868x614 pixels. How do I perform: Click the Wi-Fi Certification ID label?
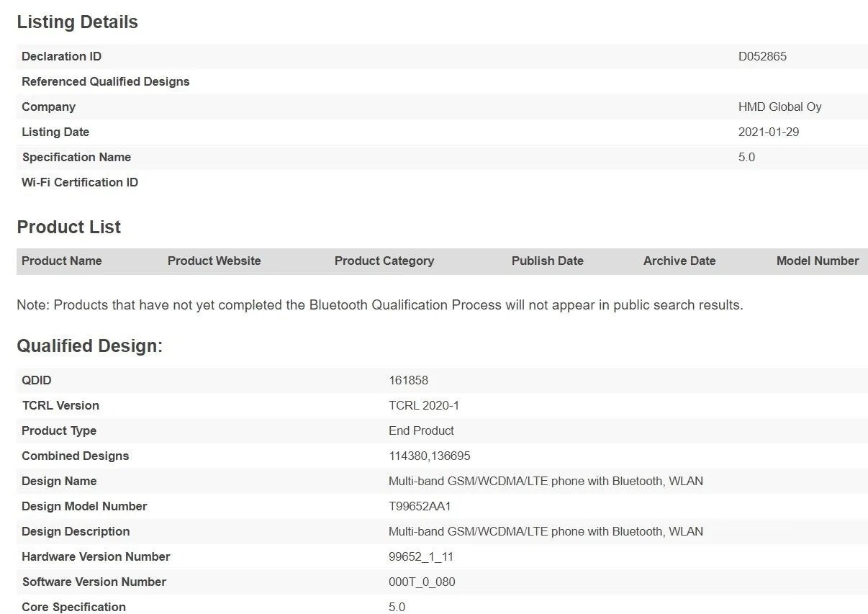(x=79, y=183)
